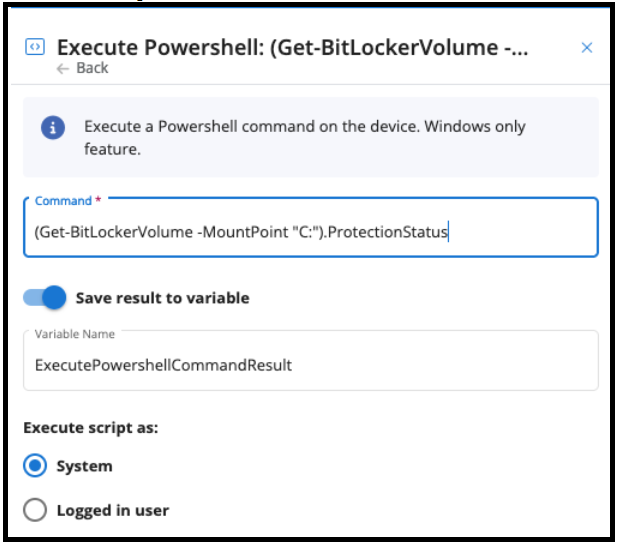Click the red required asterisk by Command
The height and width of the screenshot is (549, 622).
pos(98,200)
